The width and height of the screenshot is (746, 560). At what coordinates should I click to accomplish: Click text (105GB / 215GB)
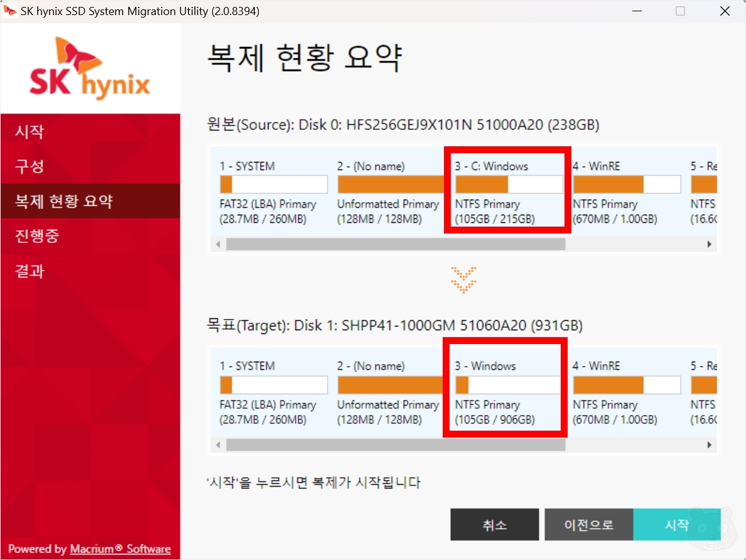pyautogui.click(x=495, y=219)
